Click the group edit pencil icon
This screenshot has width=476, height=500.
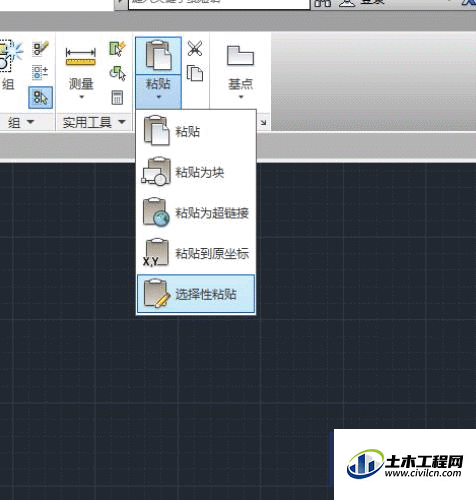pyautogui.click(x=41, y=49)
